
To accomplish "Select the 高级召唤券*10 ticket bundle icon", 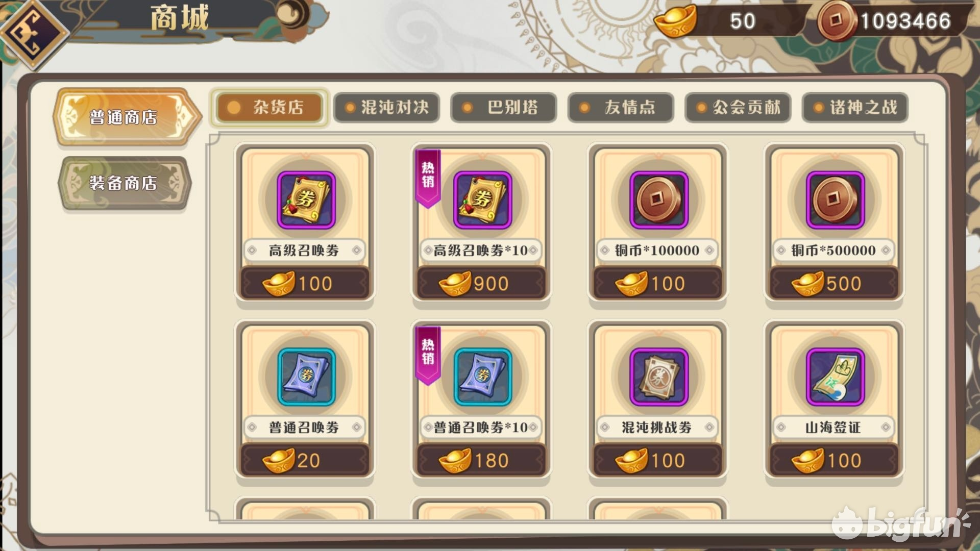I will [x=482, y=200].
